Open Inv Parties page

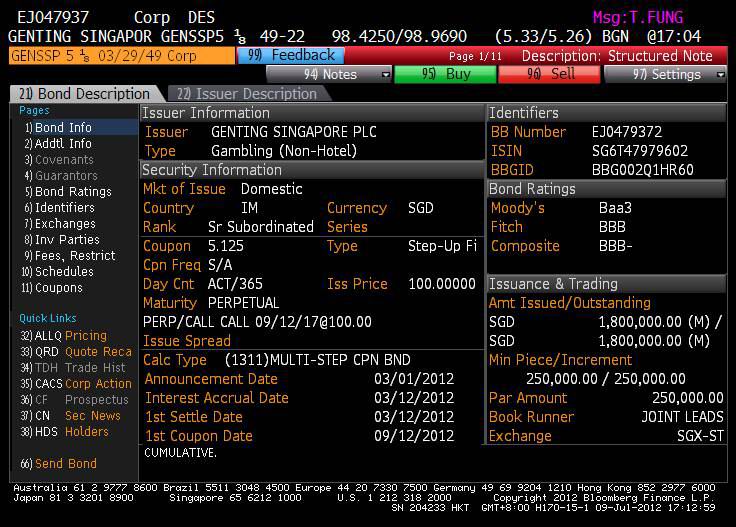pyautogui.click(x=62, y=239)
